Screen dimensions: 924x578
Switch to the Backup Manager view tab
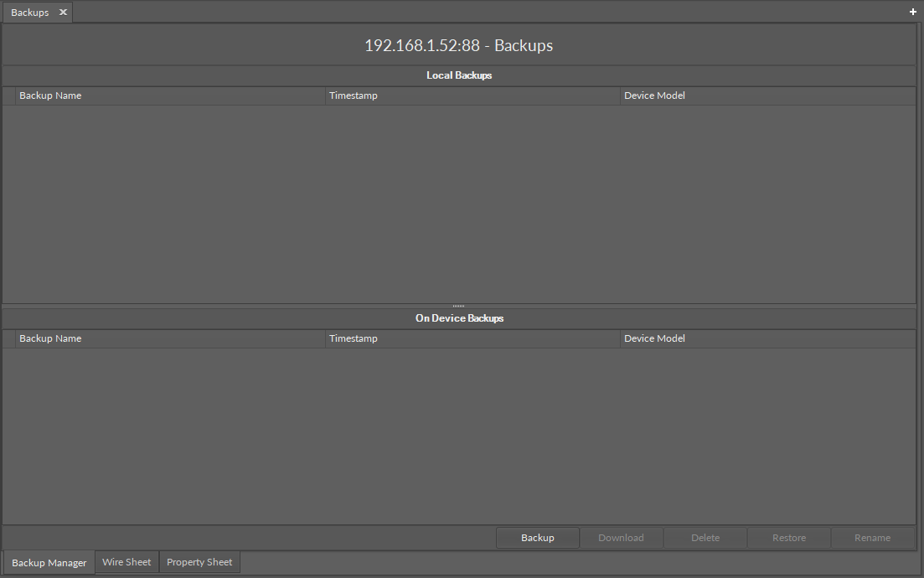(x=49, y=563)
